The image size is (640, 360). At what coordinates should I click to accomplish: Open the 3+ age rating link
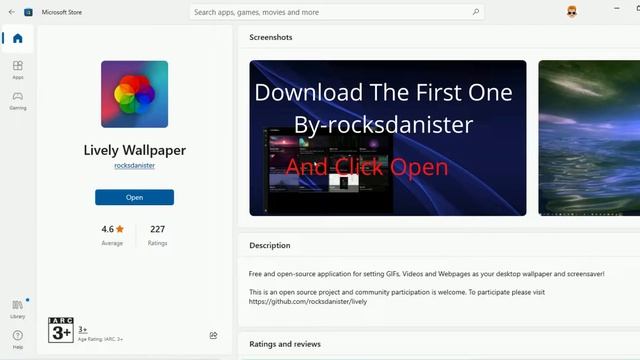coord(83,329)
